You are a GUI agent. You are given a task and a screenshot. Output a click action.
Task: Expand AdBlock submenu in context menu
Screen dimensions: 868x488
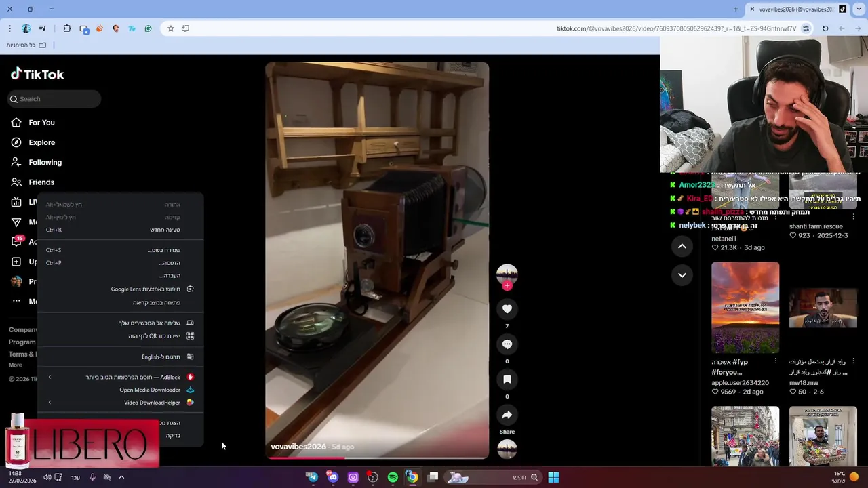point(120,377)
